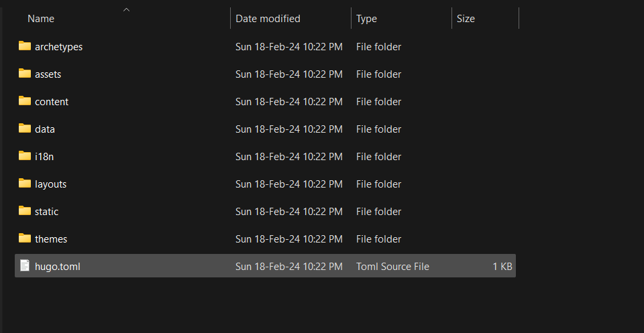This screenshot has height=333, width=644.
Task: Click the layouts folder name
Action: click(x=50, y=184)
